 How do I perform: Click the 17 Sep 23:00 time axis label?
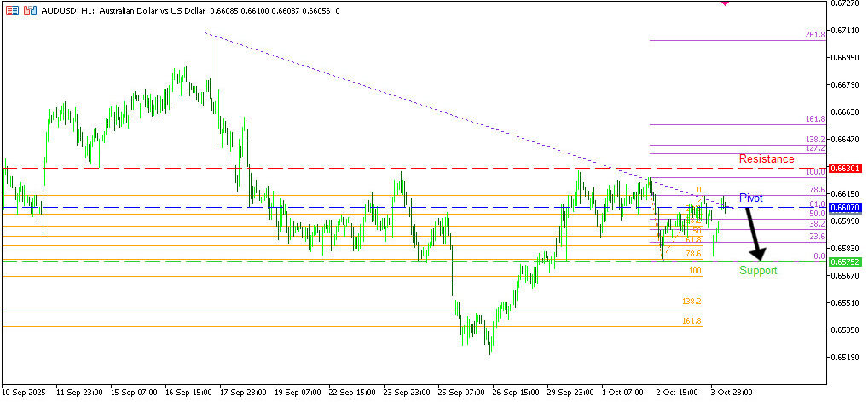pyautogui.click(x=243, y=393)
